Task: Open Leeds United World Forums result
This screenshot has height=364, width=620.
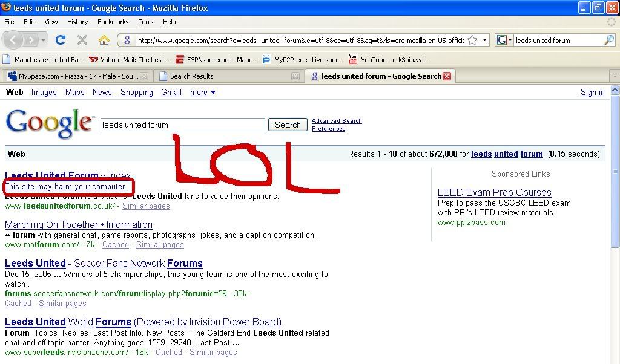Action: [x=143, y=322]
